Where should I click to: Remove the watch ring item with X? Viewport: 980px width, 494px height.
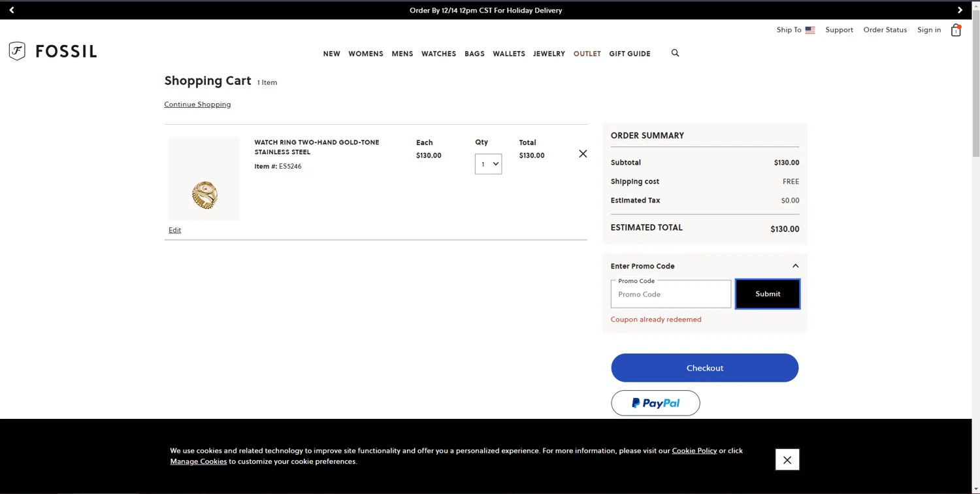point(583,154)
